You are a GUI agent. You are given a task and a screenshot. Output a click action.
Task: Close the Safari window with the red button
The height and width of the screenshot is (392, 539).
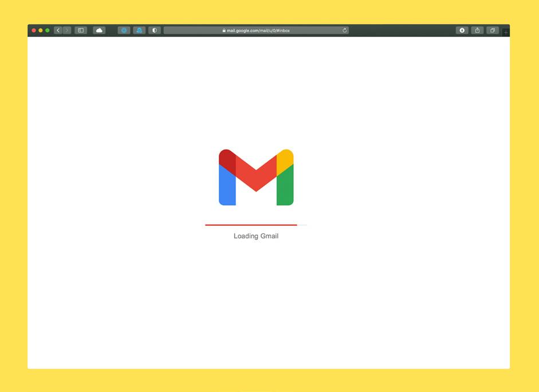pos(34,30)
